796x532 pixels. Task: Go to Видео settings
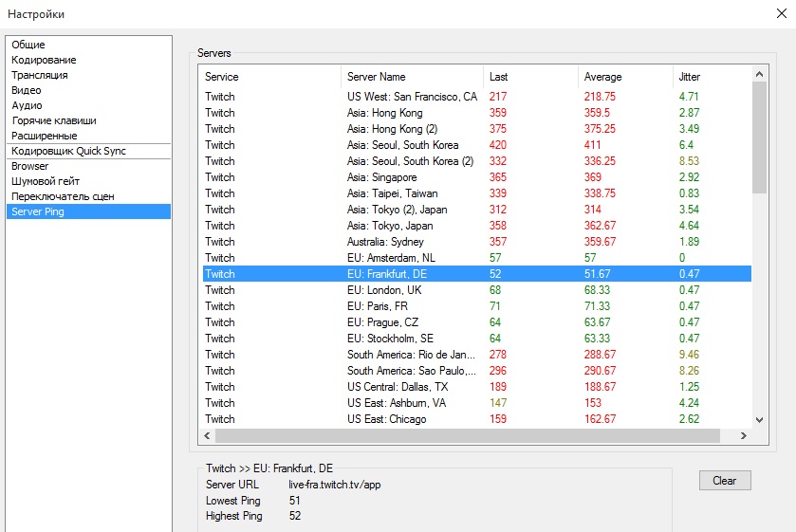click(27, 90)
